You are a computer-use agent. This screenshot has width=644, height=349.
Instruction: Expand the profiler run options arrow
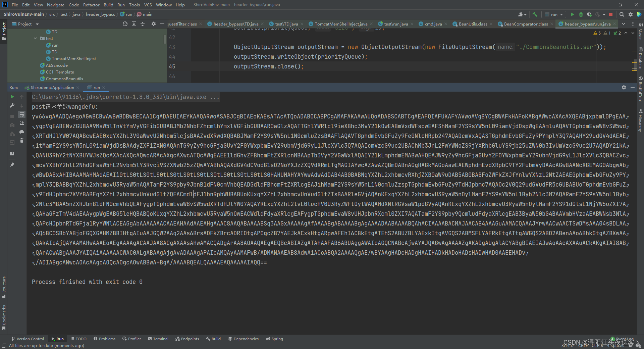pos(604,15)
